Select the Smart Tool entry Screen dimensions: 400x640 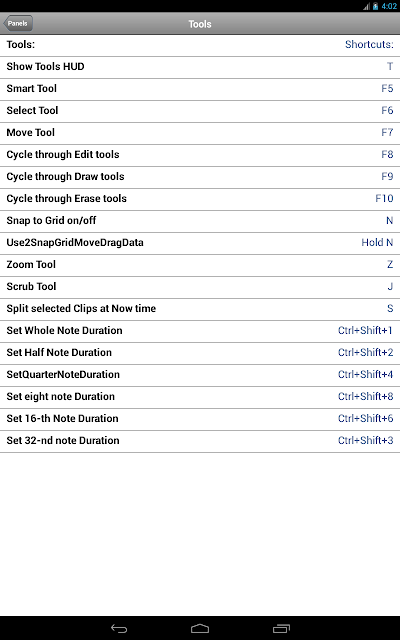[x=200, y=90]
